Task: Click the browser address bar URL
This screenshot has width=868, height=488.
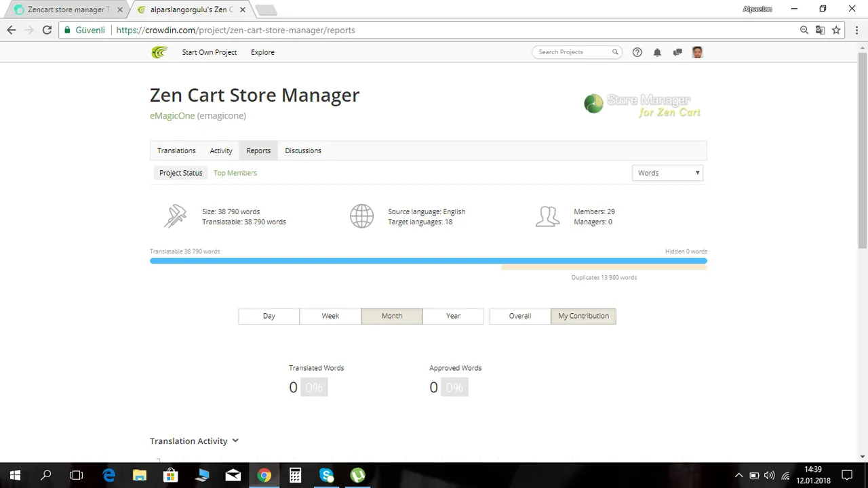Action: [235, 30]
